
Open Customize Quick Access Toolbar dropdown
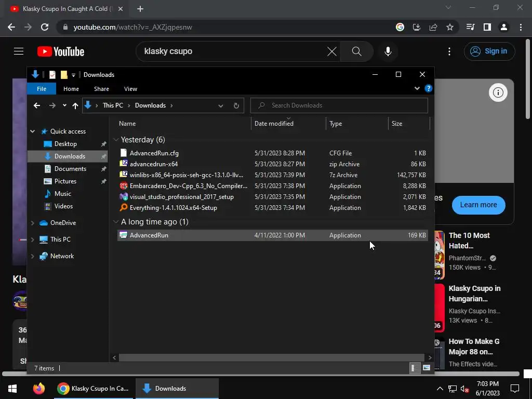73,75
